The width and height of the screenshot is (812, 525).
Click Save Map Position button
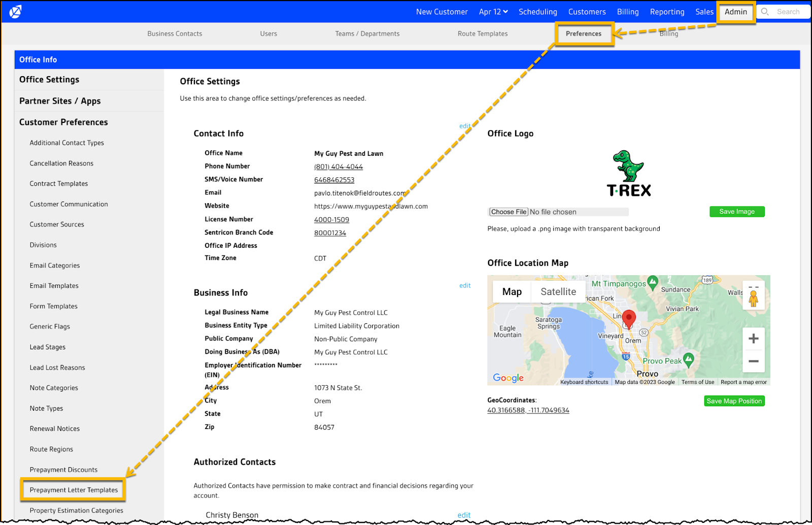[734, 401]
